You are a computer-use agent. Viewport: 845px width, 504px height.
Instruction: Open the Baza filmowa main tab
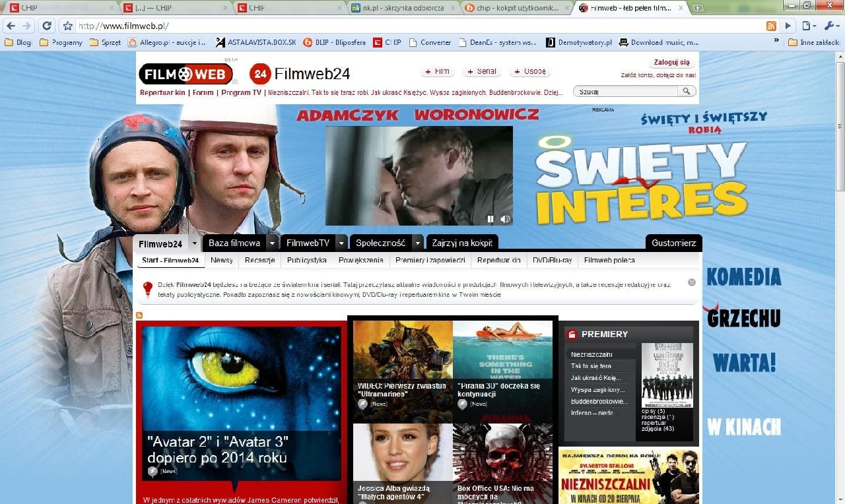(x=234, y=243)
